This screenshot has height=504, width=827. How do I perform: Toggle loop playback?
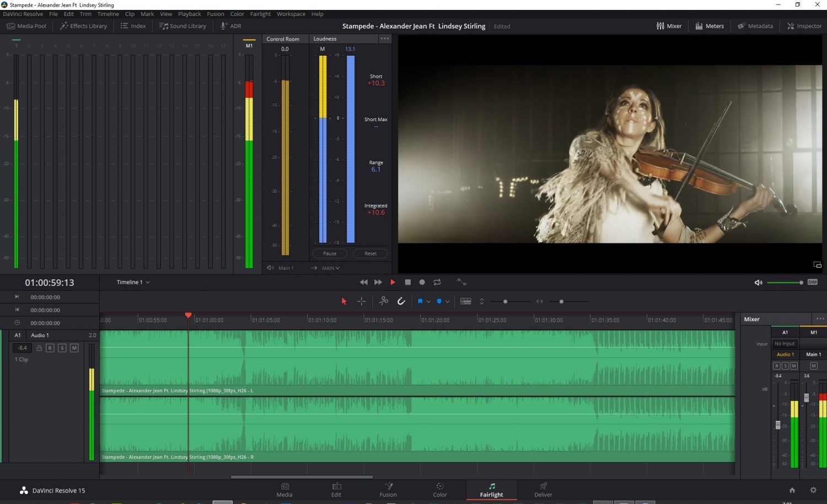point(437,282)
